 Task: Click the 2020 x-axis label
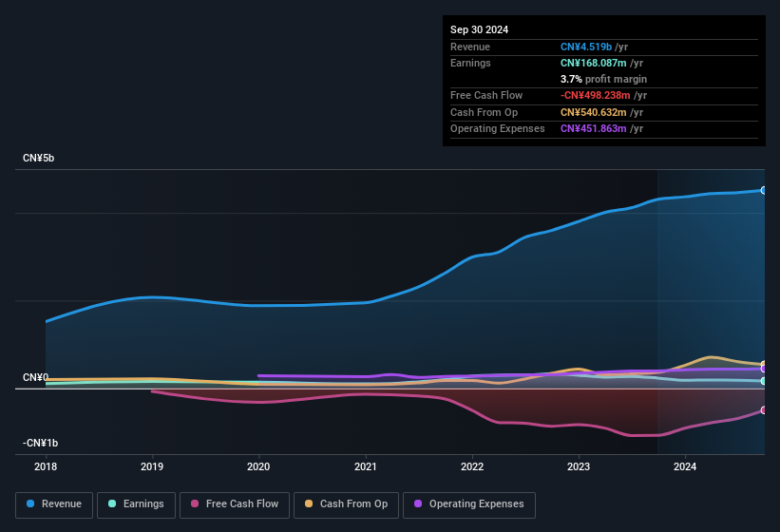coord(258,466)
